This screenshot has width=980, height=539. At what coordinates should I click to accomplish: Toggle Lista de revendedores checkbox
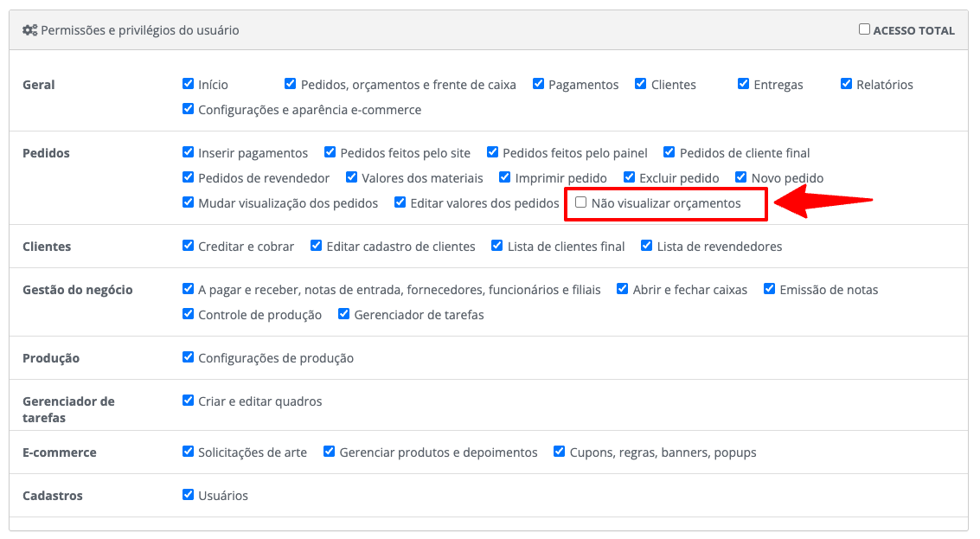pyautogui.click(x=646, y=246)
